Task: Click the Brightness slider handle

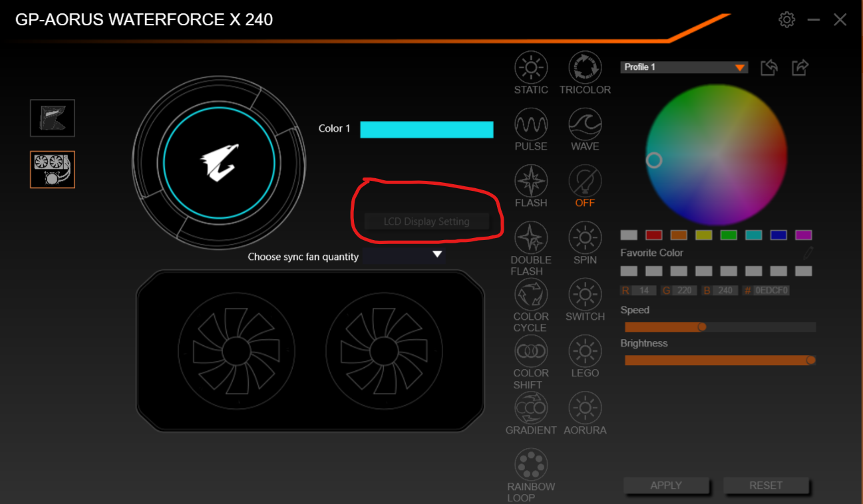Action: (810, 360)
